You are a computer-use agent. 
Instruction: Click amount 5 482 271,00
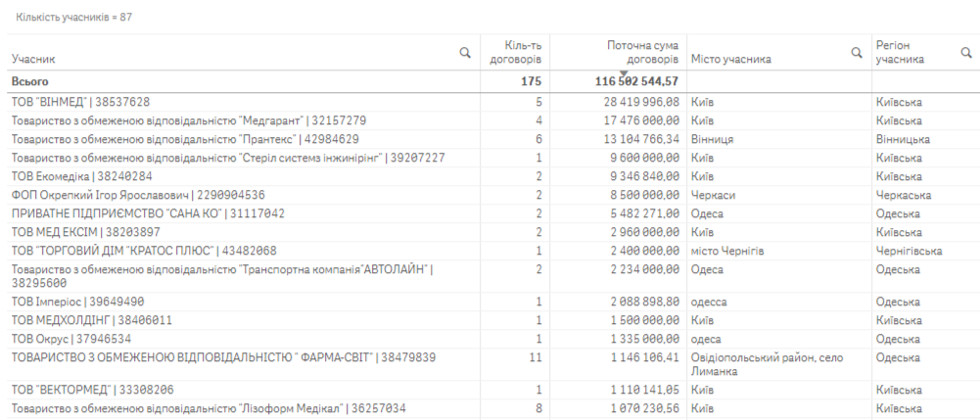coord(645,213)
